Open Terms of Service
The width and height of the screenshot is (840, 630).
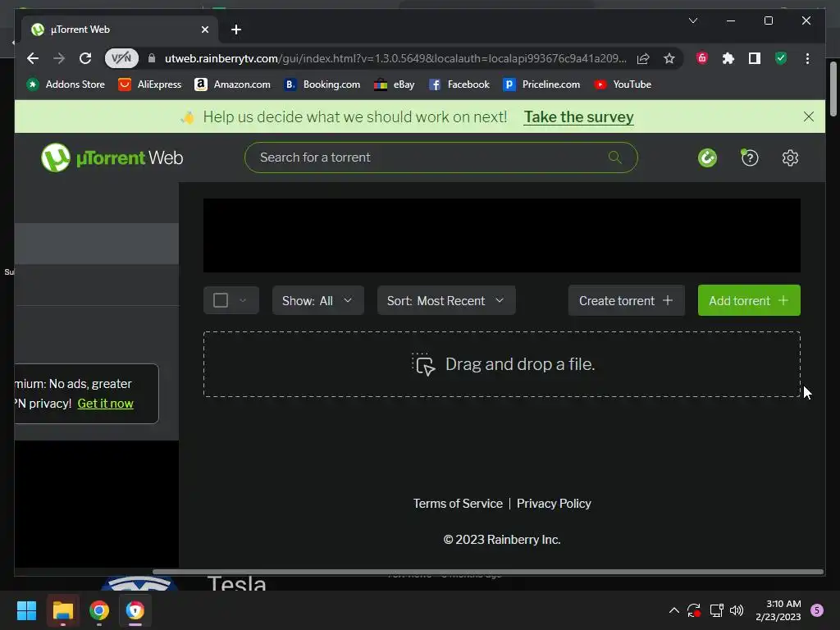tap(458, 504)
